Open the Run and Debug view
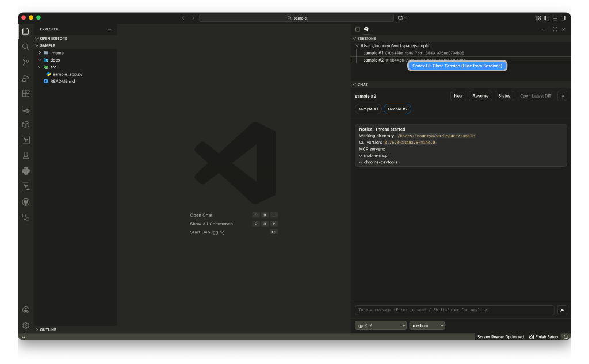589x364 pixels. coord(25,78)
